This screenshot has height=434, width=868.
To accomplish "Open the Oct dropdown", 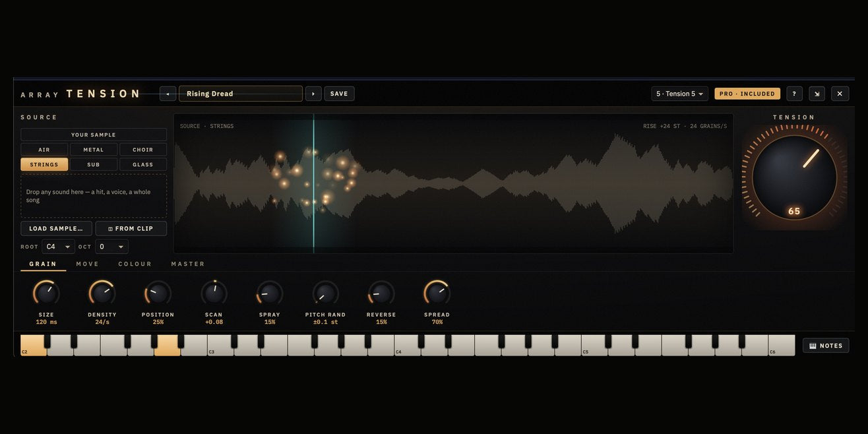I will [111, 247].
